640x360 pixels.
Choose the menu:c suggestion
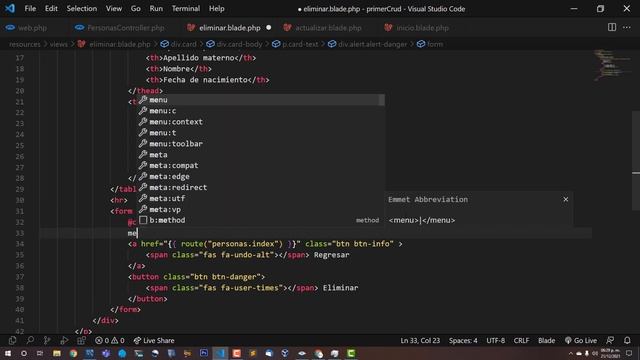click(x=260, y=111)
